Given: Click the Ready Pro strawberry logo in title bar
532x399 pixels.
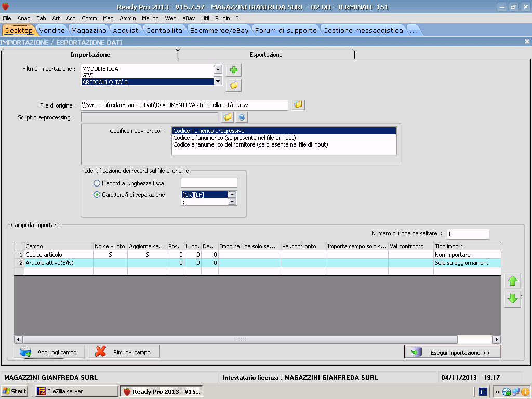Looking at the screenshot, I should coord(6,6).
